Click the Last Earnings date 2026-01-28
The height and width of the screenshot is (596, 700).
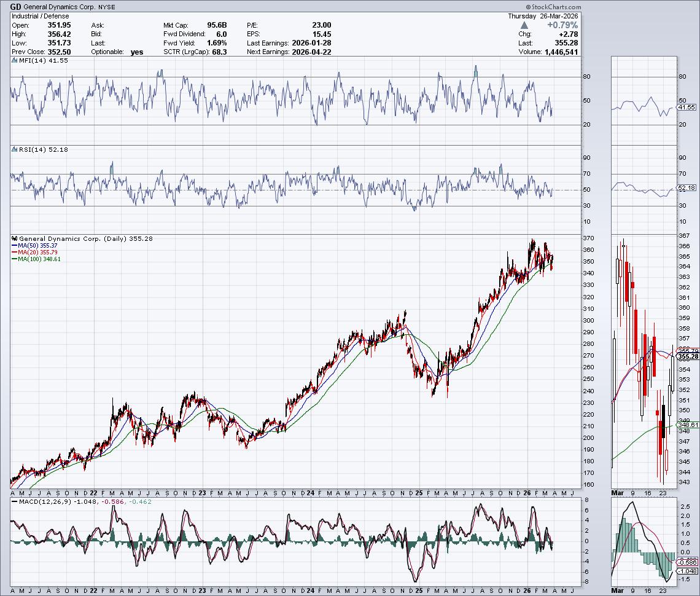[311, 43]
